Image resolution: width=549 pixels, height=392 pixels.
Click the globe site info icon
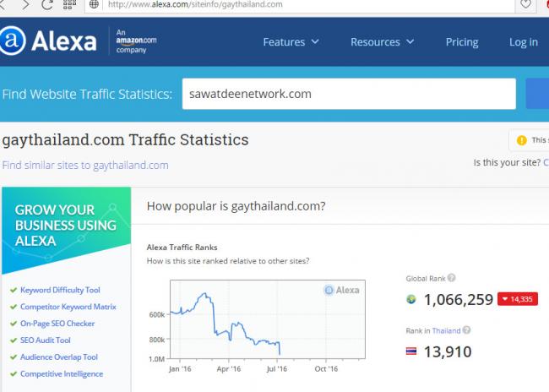[94, 4]
